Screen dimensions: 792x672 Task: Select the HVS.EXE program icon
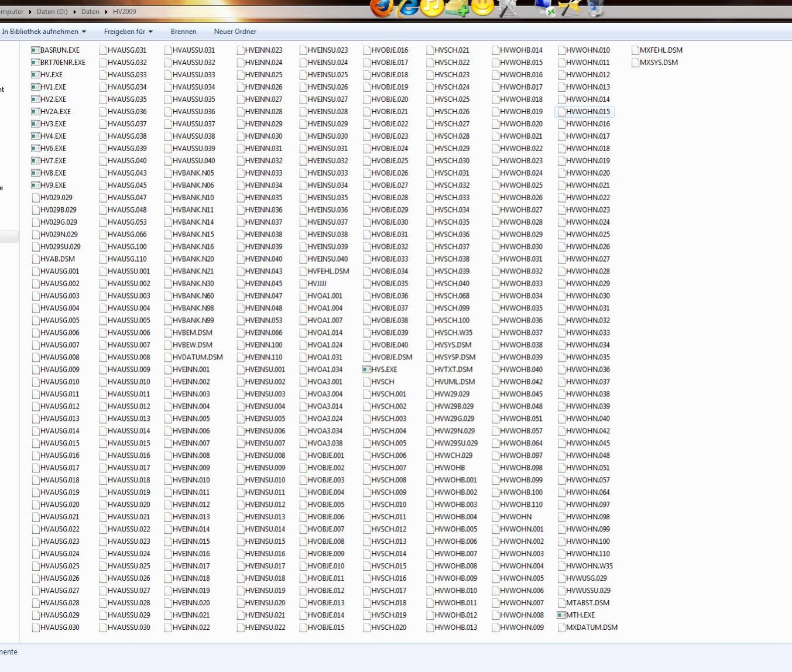[366, 370]
